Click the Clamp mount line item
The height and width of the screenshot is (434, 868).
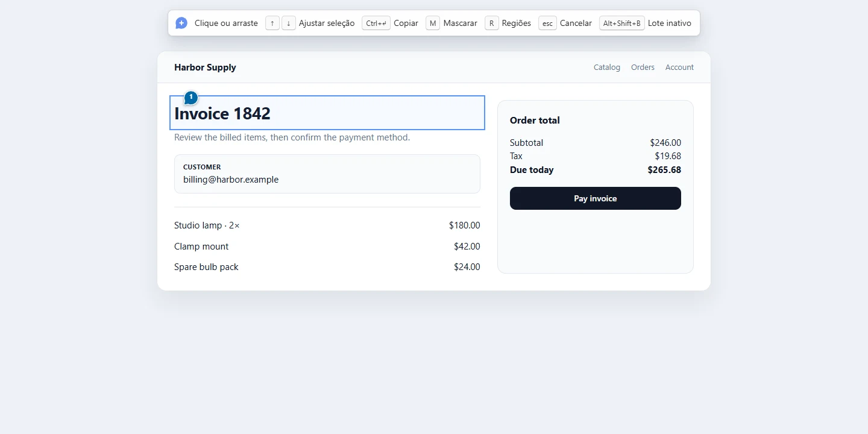327,247
